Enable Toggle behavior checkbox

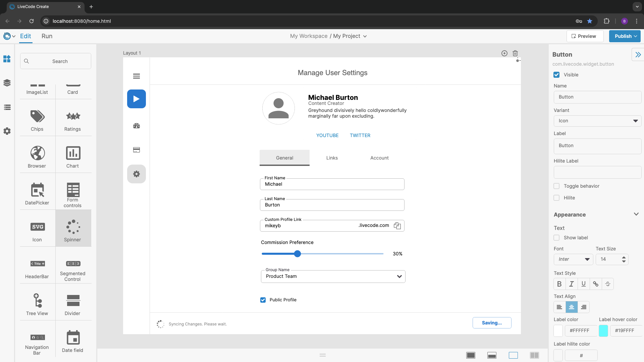pos(556,186)
